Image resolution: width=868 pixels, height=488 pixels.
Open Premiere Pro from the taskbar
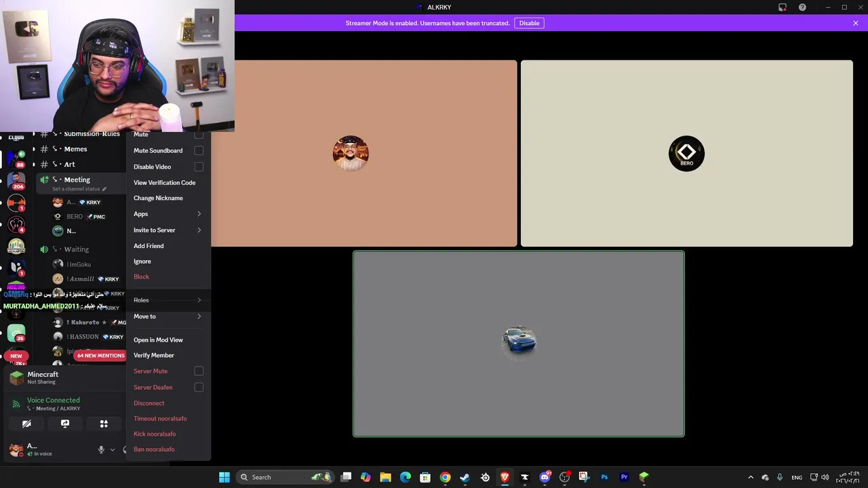point(624,477)
